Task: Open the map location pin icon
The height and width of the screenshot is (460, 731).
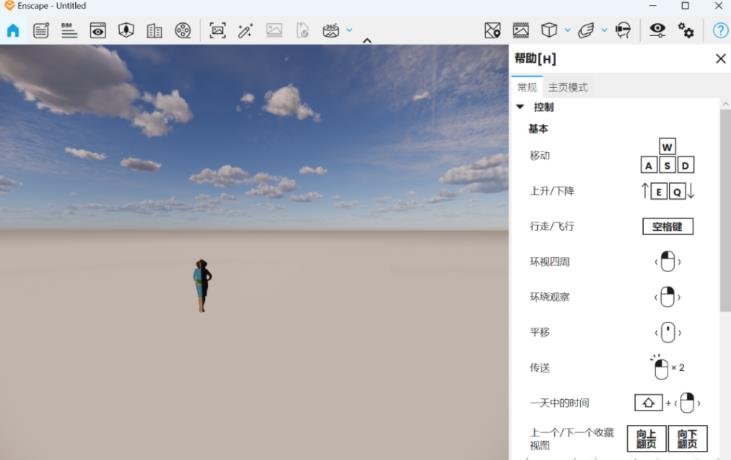Action: pyautogui.click(x=493, y=30)
